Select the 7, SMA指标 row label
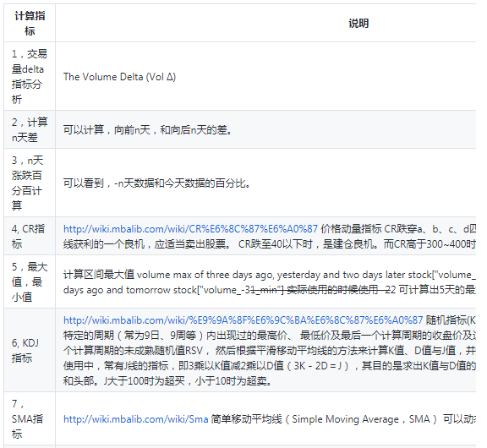487x448 pixels. coord(27,418)
